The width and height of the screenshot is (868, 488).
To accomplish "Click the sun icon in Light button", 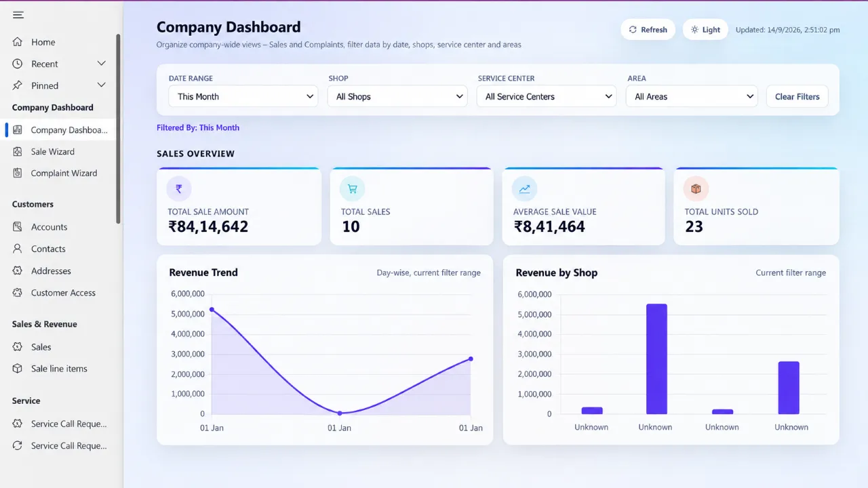I will click(694, 30).
